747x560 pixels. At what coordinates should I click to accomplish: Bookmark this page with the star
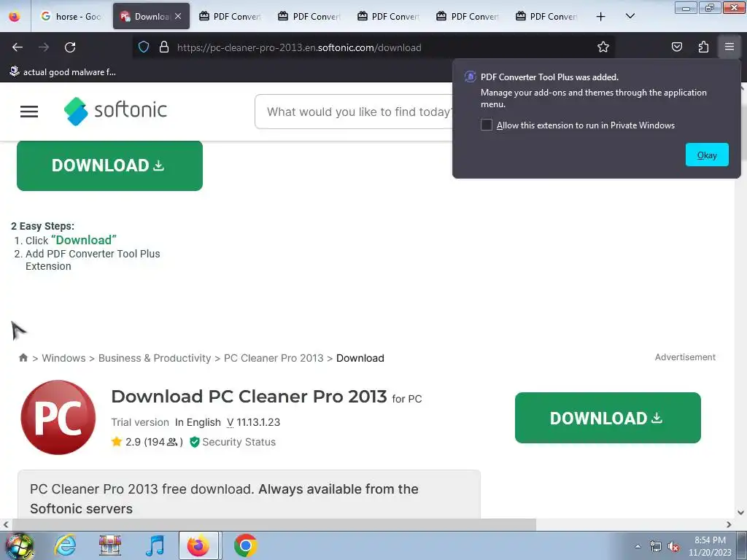click(x=603, y=47)
